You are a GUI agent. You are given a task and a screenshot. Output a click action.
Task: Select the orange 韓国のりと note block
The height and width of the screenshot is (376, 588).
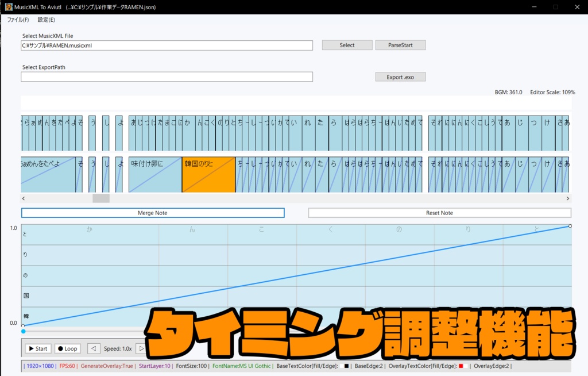[x=210, y=174]
